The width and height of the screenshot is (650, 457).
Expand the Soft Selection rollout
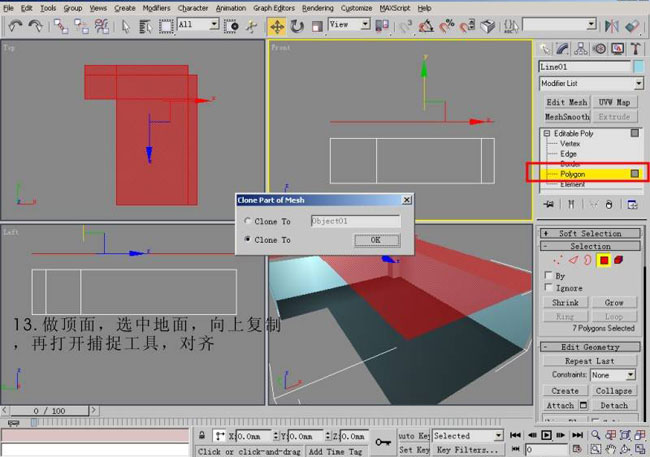[590, 233]
